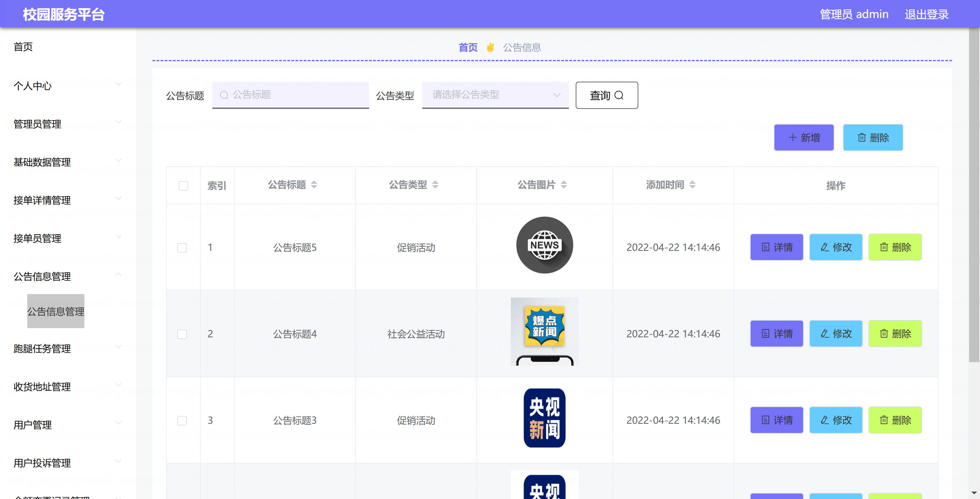Viewport: 980px width, 499px height.
Task: Click the 新增 add button
Action: pyautogui.click(x=804, y=138)
